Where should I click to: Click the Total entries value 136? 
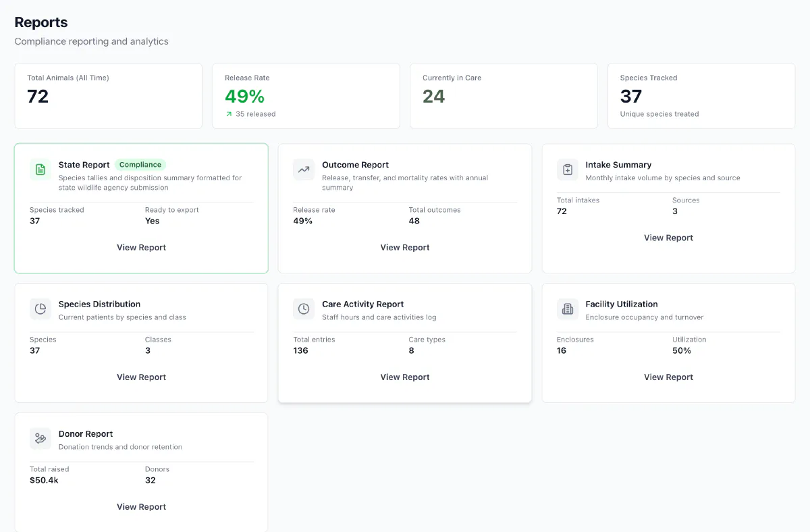pos(301,350)
